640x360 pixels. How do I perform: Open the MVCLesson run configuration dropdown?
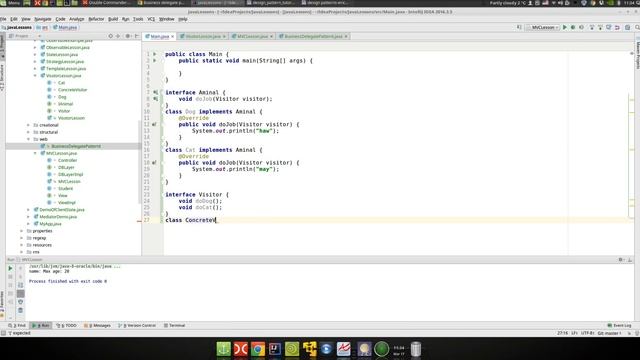[543, 27]
